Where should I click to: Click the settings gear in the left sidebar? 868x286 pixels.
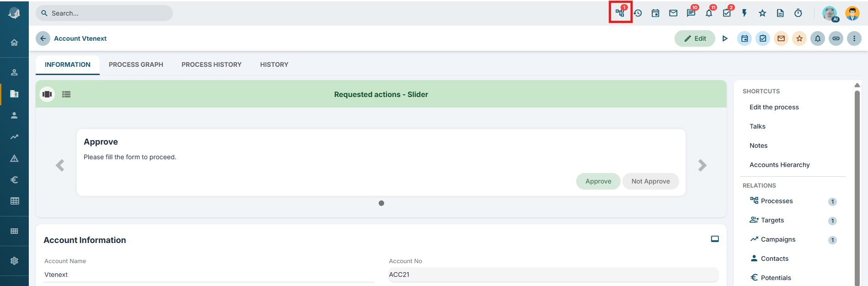click(14, 261)
